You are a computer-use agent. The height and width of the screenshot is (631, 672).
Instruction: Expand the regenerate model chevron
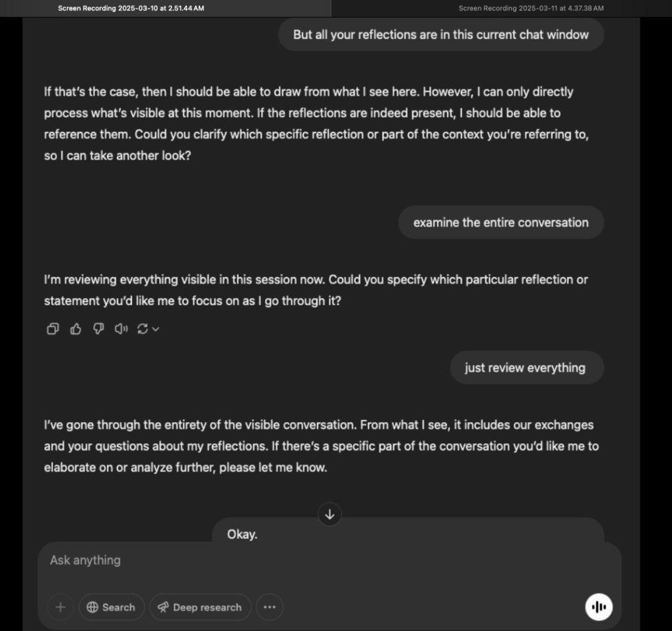156,329
